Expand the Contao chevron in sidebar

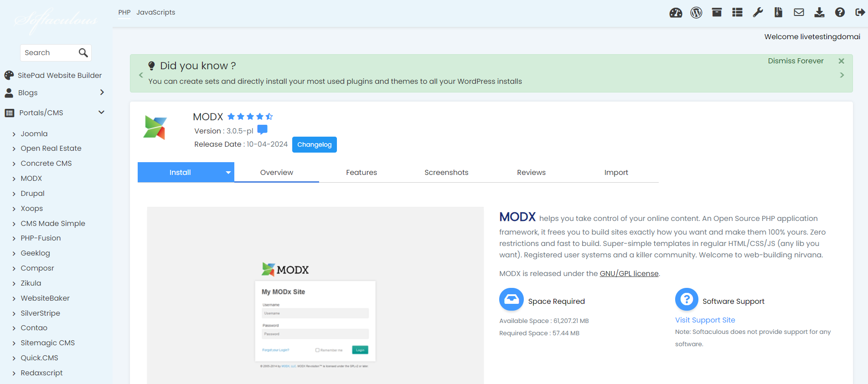coord(14,328)
